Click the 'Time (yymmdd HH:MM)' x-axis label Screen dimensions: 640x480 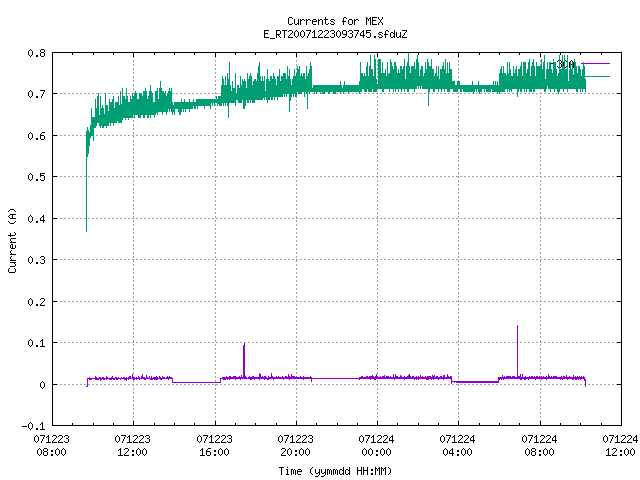click(335, 471)
